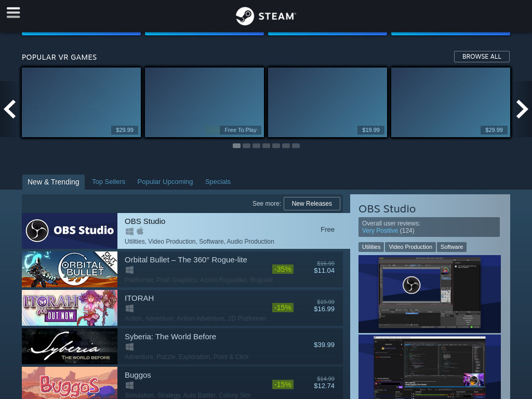Click the $39.99 Syberia price
Viewport: 532px width, 399px height.
pos(324,345)
